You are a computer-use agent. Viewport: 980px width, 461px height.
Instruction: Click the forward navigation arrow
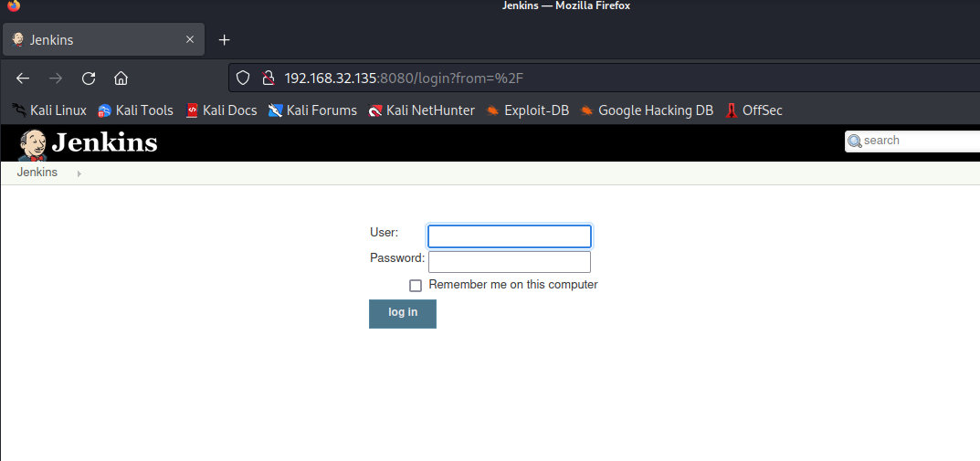(56, 79)
